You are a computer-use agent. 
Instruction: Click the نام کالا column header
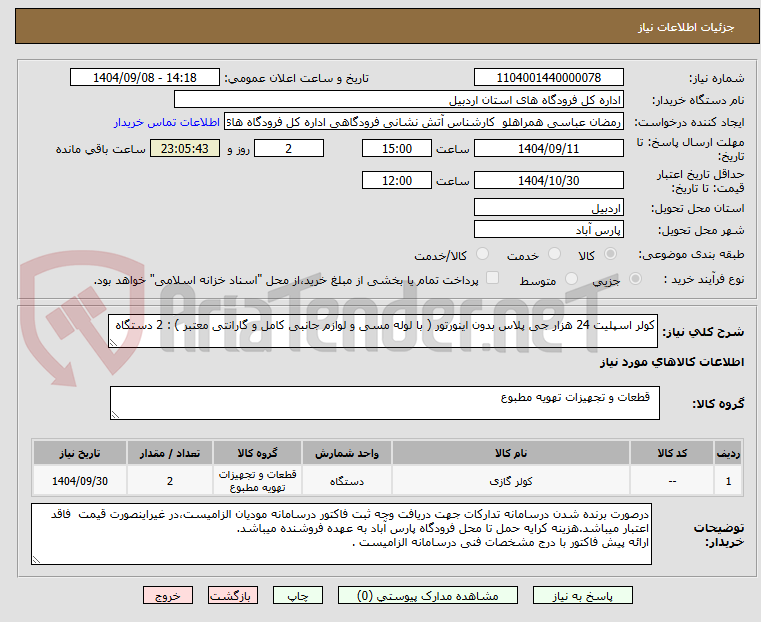511,453
